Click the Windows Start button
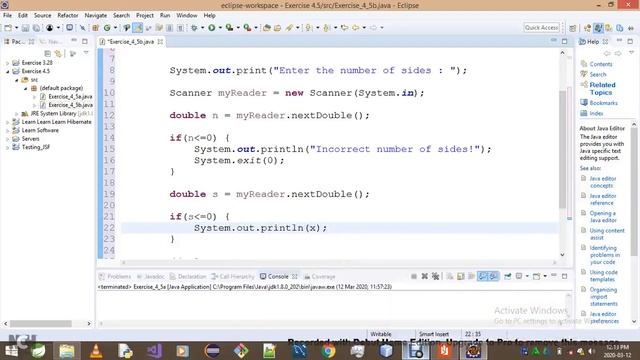This screenshot has height=360, width=640. point(11,351)
